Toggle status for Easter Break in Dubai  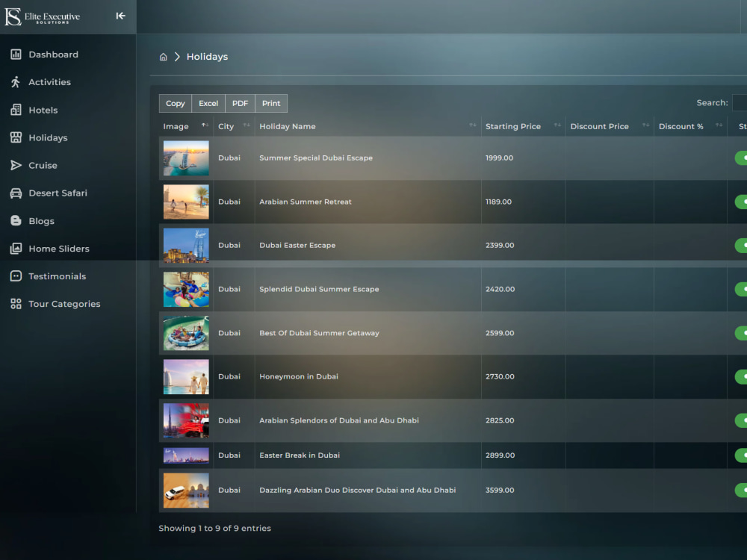(x=741, y=455)
